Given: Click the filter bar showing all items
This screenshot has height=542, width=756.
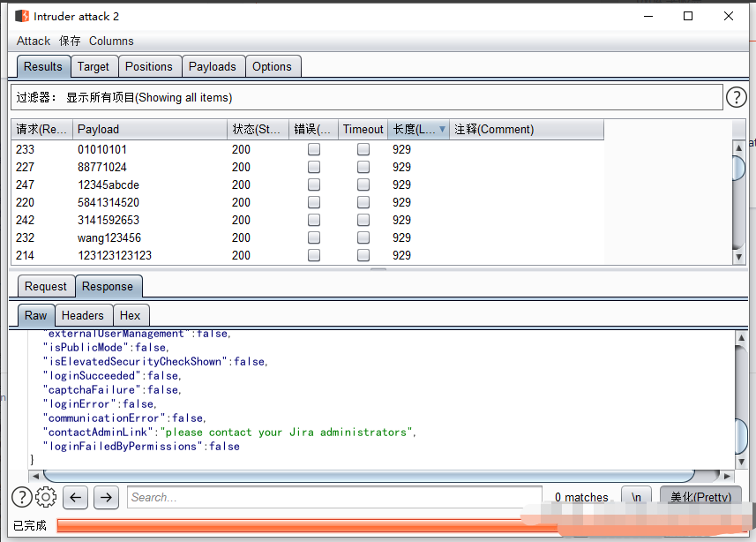Looking at the screenshot, I should [367, 97].
